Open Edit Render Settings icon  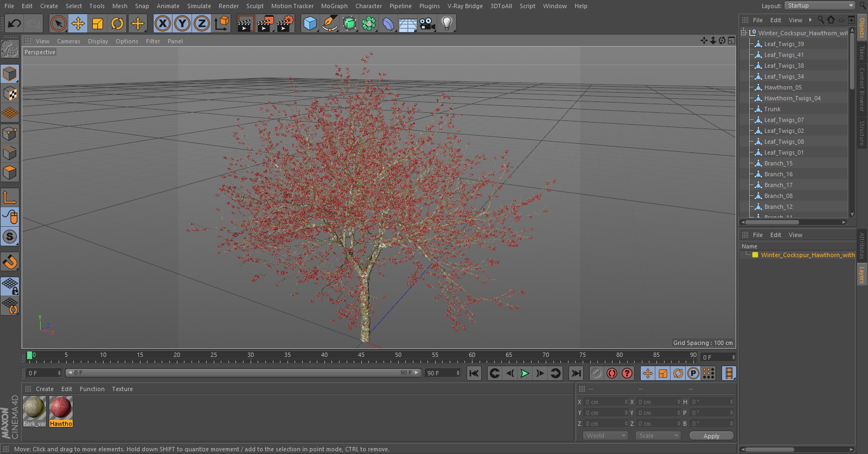point(285,23)
